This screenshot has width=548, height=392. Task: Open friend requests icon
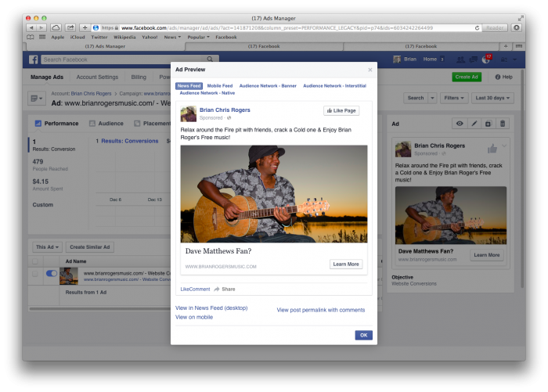(460, 59)
